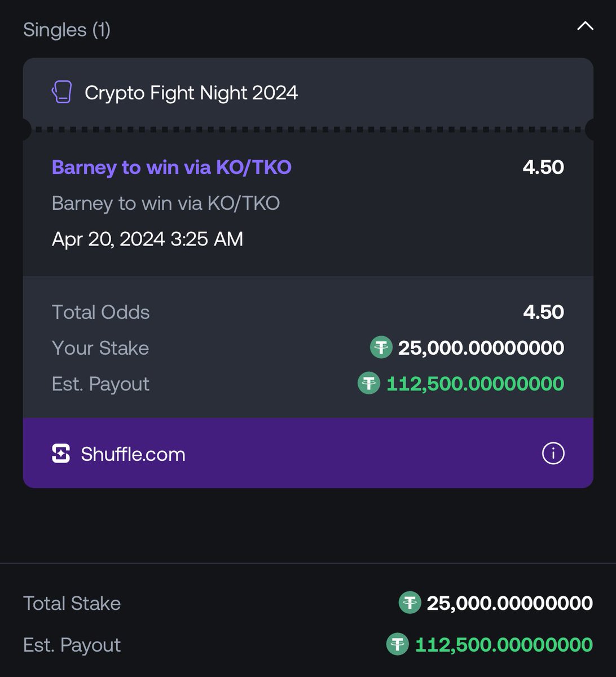Click the Tether icon beside Total Stake
The width and height of the screenshot is (616, 677).
410,603
